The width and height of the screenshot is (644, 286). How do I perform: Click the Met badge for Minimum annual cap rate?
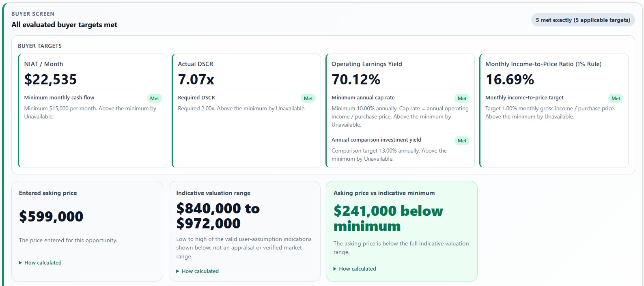click(462, 98)
